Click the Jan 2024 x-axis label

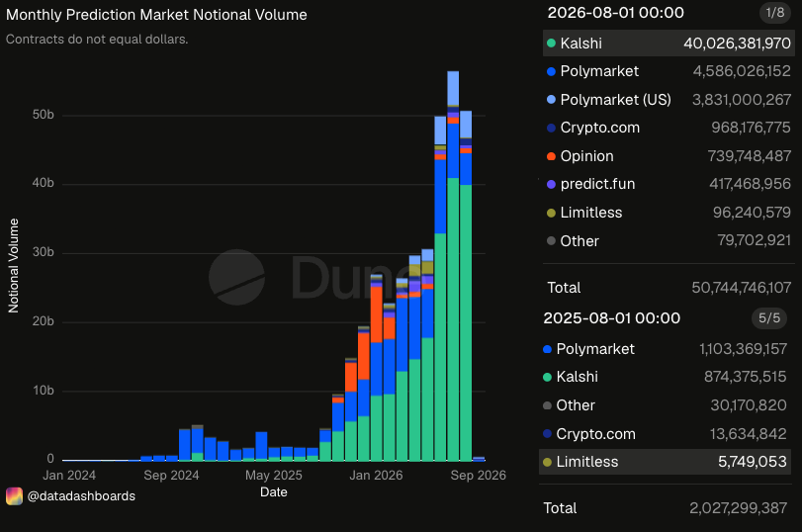coord(69,476)
